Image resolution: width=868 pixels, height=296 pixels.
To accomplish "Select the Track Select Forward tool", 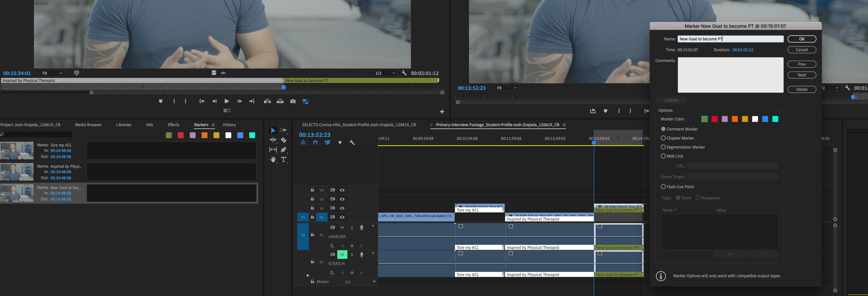I will [283, 130].
